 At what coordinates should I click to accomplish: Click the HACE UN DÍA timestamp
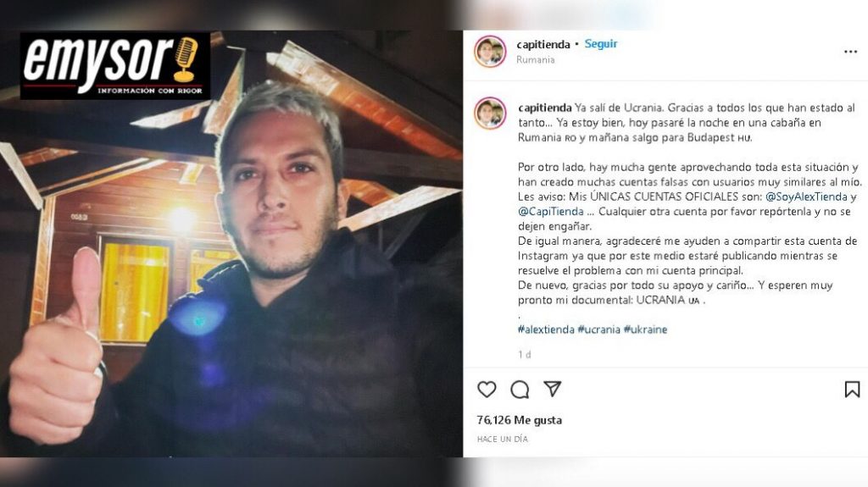[x=503, y=439]
